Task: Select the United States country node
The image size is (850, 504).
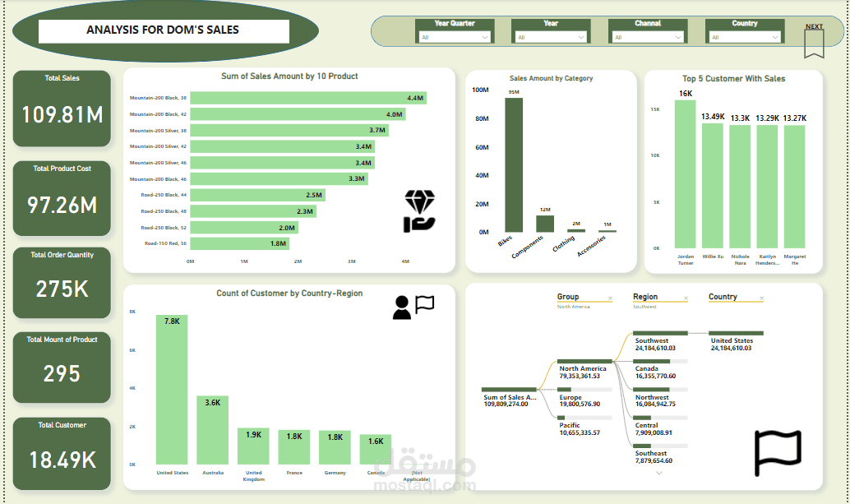Action: pyautogui.click(x=736, y=341)
